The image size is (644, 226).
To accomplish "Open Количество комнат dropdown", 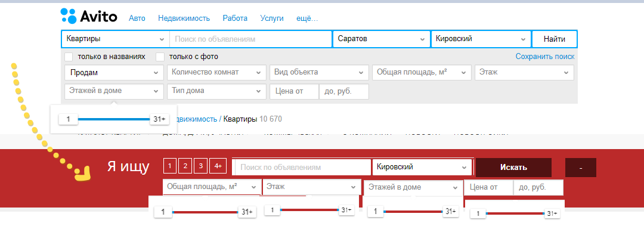I will 216,72.
